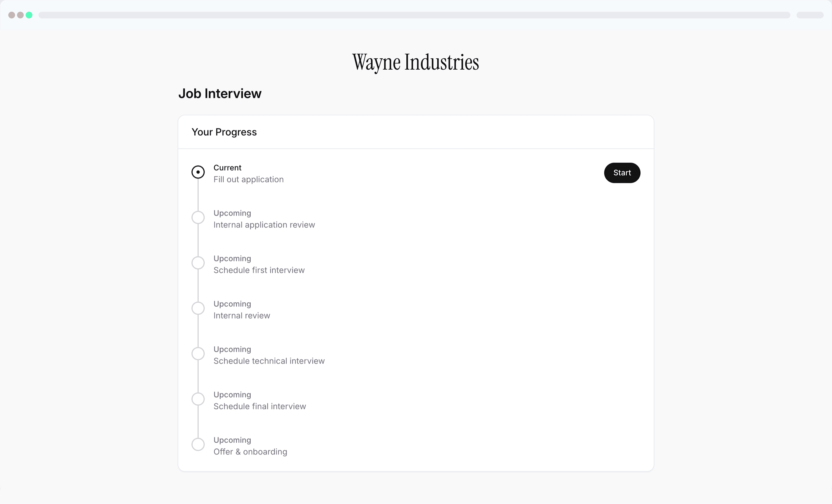This screenshot has width=832, height=504.
Task: Select the Internal review step circle
Action: click(x=198, y=308)
